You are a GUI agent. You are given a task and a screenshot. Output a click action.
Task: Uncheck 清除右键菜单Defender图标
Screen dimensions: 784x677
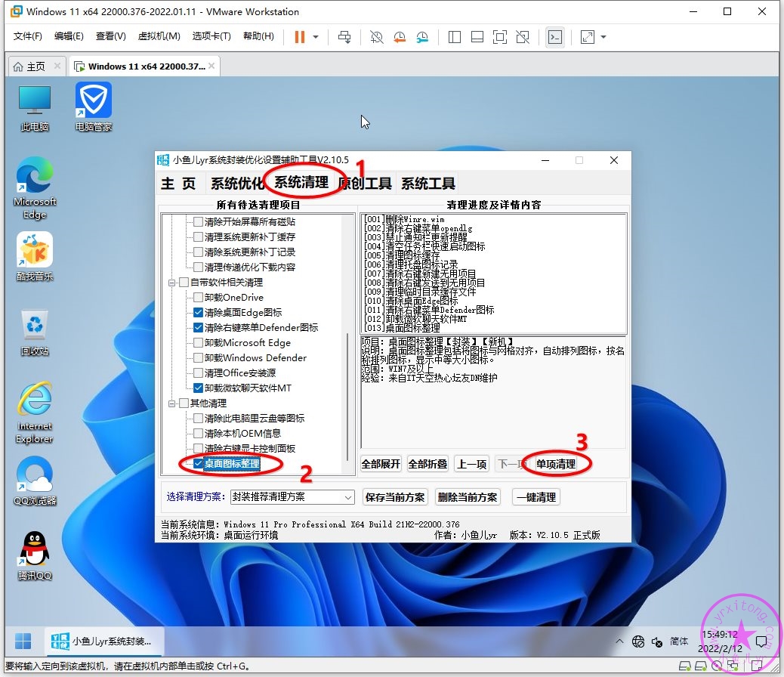click(199, 327)
